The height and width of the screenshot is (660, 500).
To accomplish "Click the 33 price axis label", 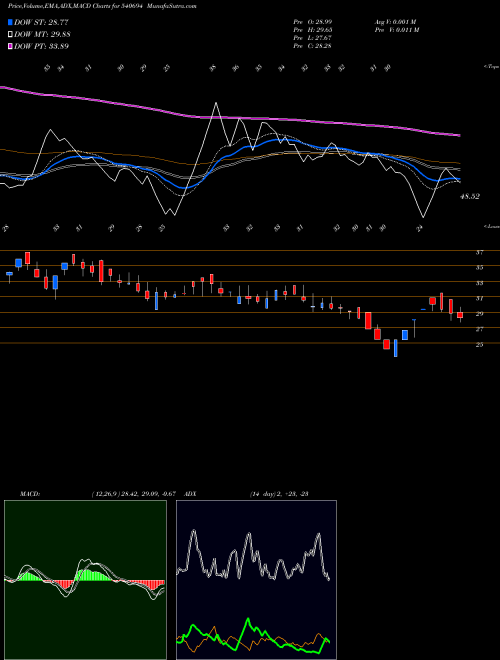I will pyautogui.click(x=479, y=283).
